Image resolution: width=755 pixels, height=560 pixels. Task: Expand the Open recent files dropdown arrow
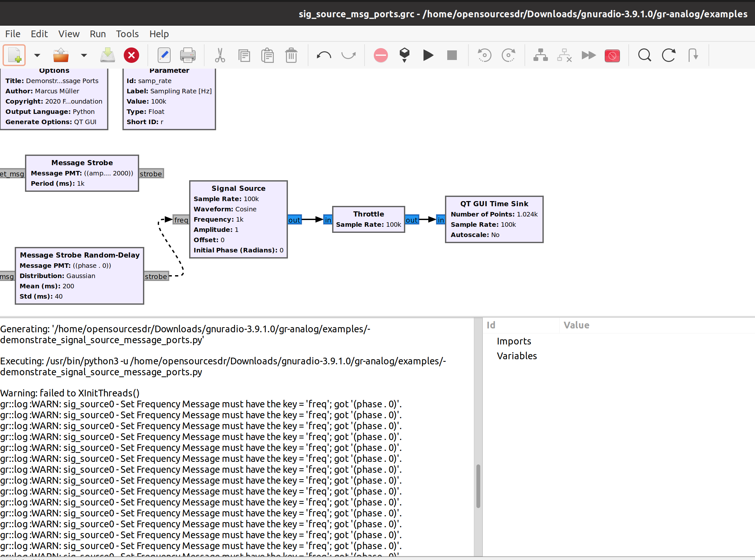tap(84, 55)
